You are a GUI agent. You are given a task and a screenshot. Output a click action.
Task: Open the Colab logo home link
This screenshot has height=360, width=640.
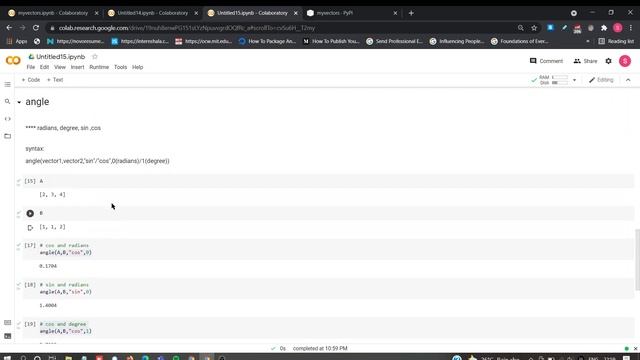(13, 61)
